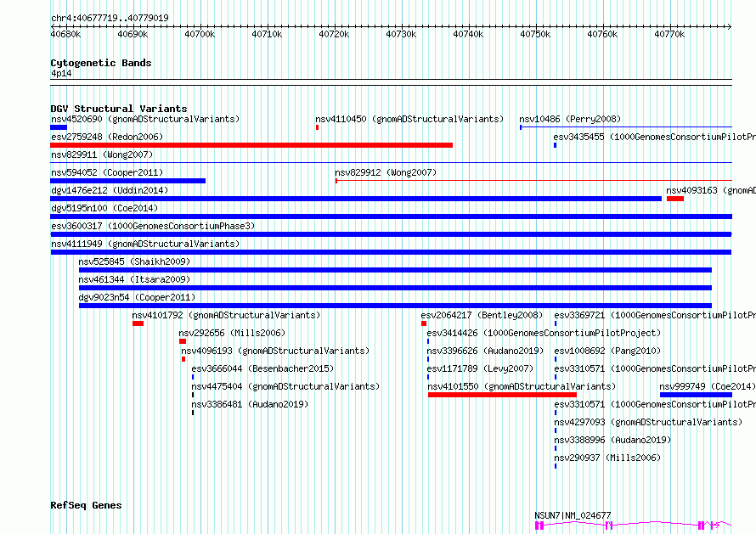
Task: Click the chr4:40677719..40779019 coordinate text
Action: 110,19
